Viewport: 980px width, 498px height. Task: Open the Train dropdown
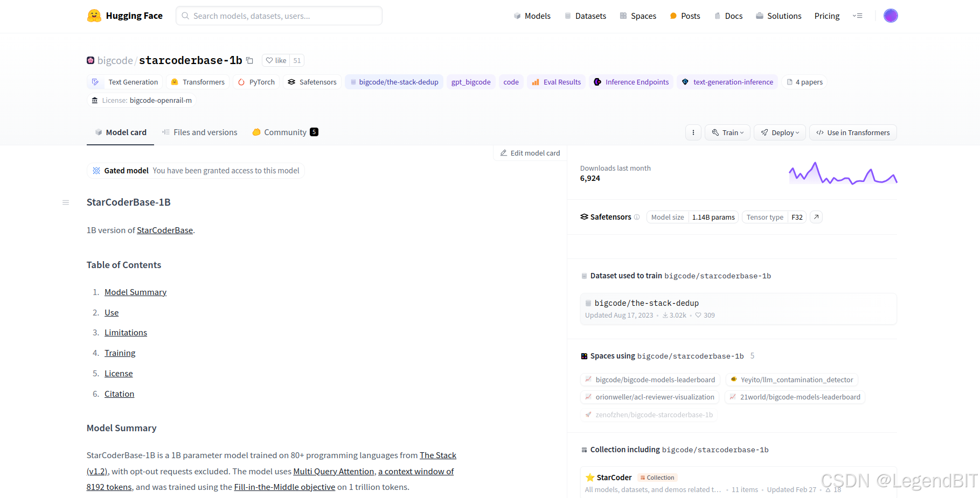(x=727, y=132)
